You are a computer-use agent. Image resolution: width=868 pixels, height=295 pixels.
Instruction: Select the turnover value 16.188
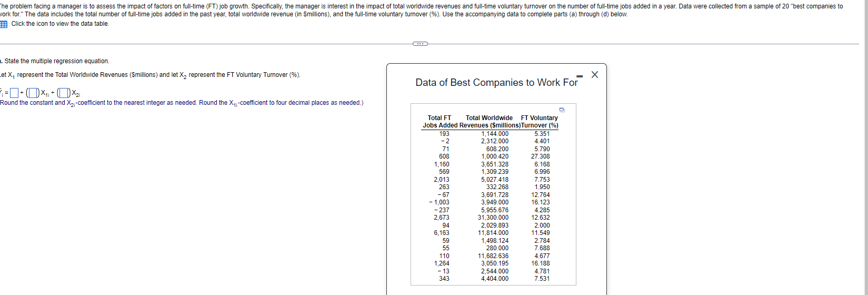pyautogui.click(x=541, y=263)
